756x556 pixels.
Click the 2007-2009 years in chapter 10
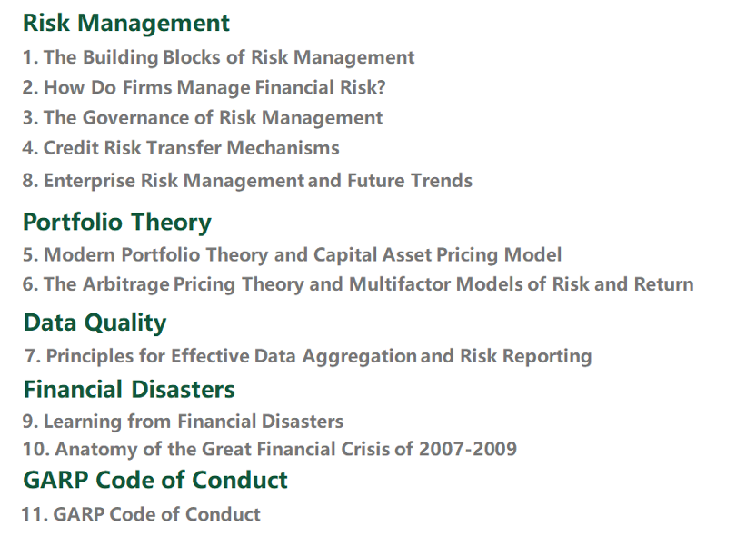[x=467, y=449]
